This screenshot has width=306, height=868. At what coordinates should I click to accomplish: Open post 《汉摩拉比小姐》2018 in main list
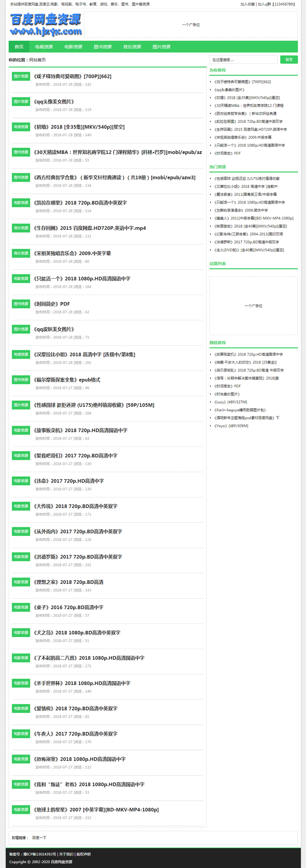(84, 355)
